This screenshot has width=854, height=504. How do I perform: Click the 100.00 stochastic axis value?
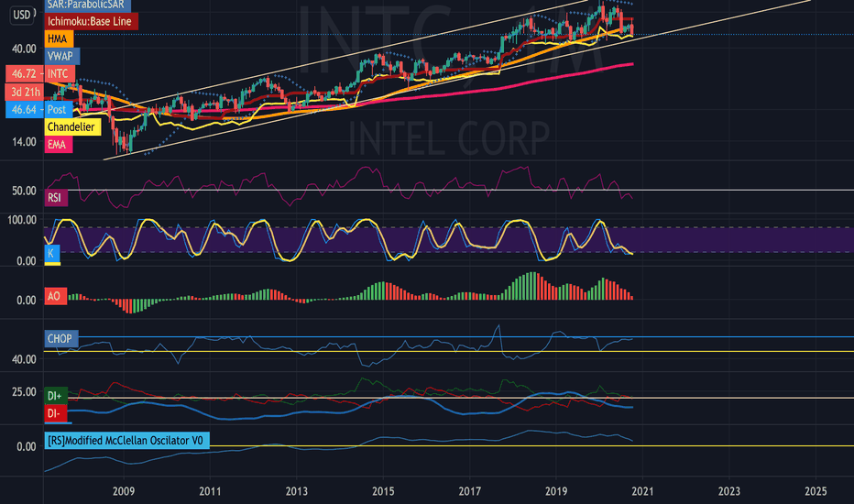[22, 220]
